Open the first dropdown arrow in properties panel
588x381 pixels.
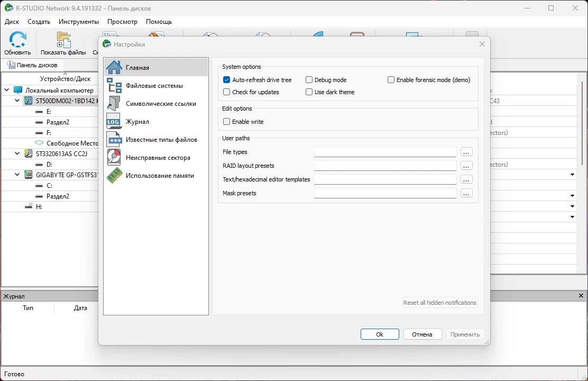coord(572,175)
